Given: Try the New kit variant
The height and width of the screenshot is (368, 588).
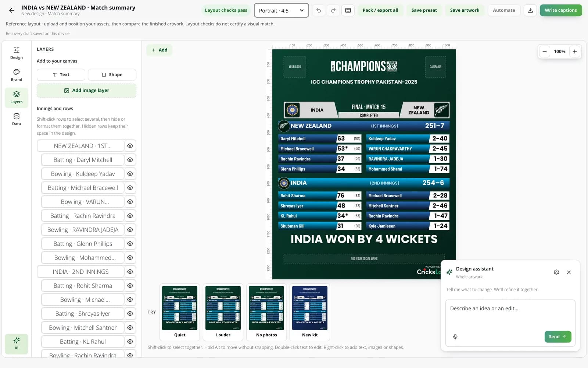Looking at the screenshot, I should tap(310, 312).
